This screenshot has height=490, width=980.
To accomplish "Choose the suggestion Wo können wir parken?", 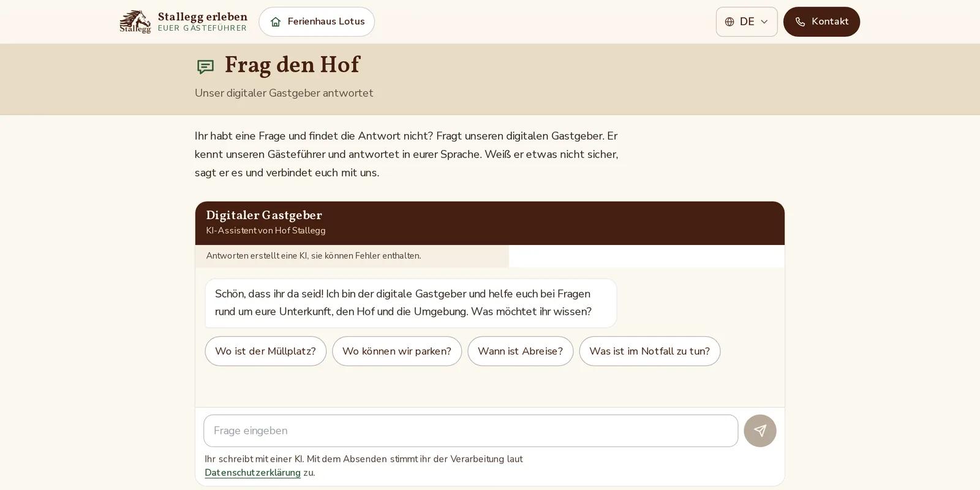I will click(x=397, y=351).
